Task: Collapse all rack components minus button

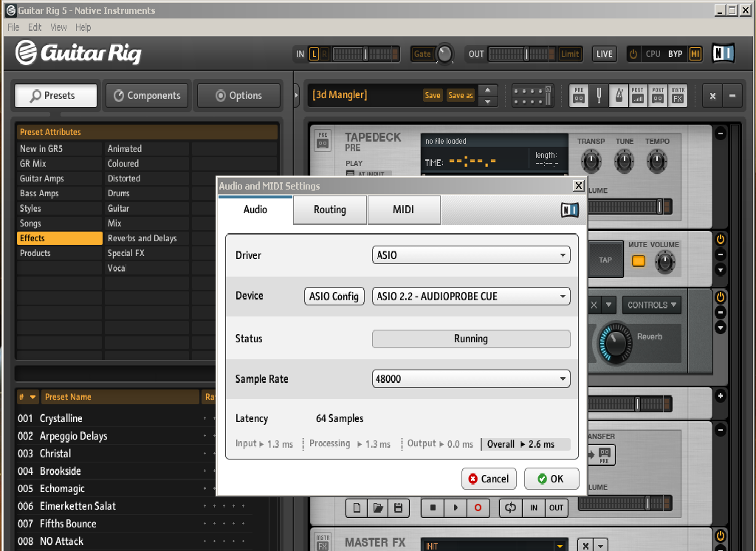Action: pyautogui.click(x=732, y=95)
